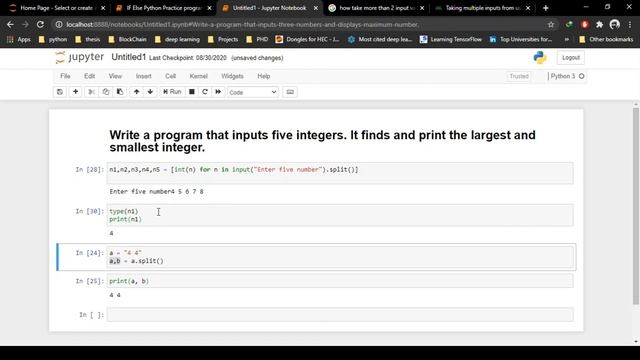Click the Python logo icon
This screenshot has width=640, height=360.
click(540, 58)
